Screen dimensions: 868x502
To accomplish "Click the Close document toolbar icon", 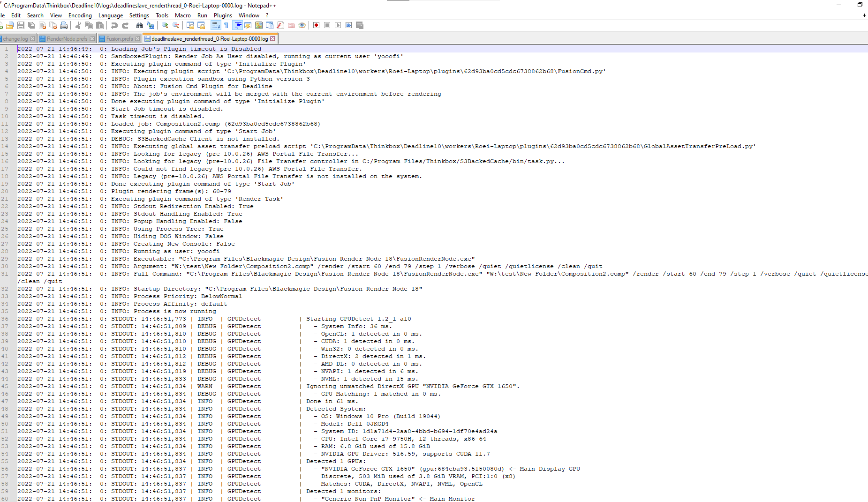I will pyautogui.click(x=42, y=25).
